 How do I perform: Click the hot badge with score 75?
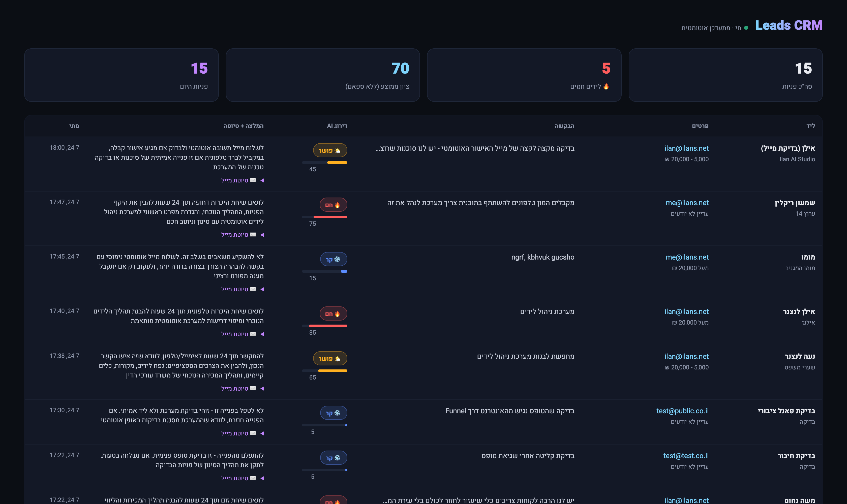coord(333,205)
